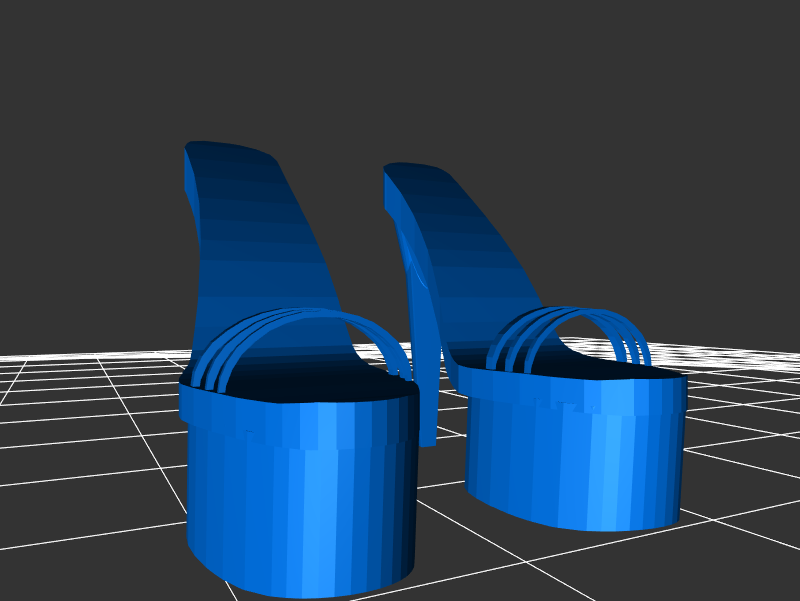Click the left shoe's platform sole
The width and height of the screenshot is (800, 601).
(x=300, y=500)
